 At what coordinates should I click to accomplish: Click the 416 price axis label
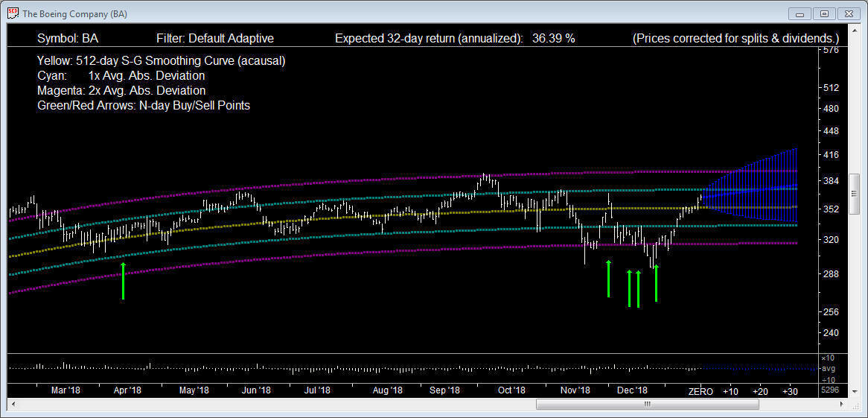(832, 155)
